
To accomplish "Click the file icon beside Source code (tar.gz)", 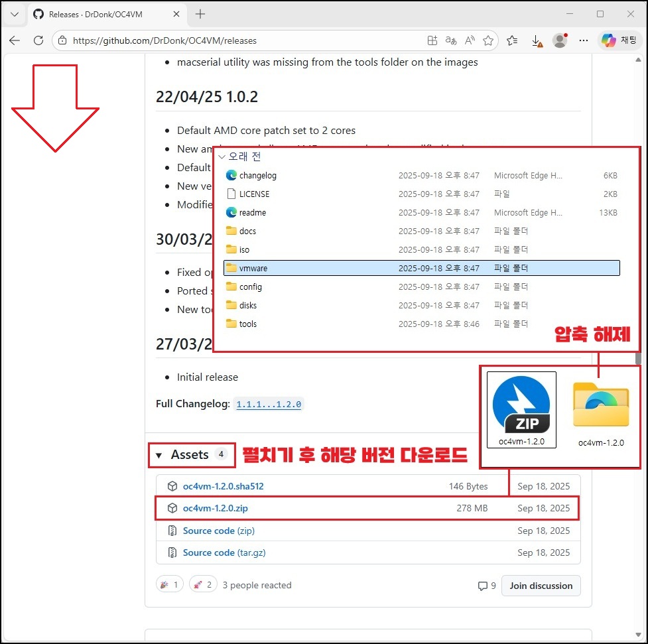I will pyautogui.click(x=172, y=552).
